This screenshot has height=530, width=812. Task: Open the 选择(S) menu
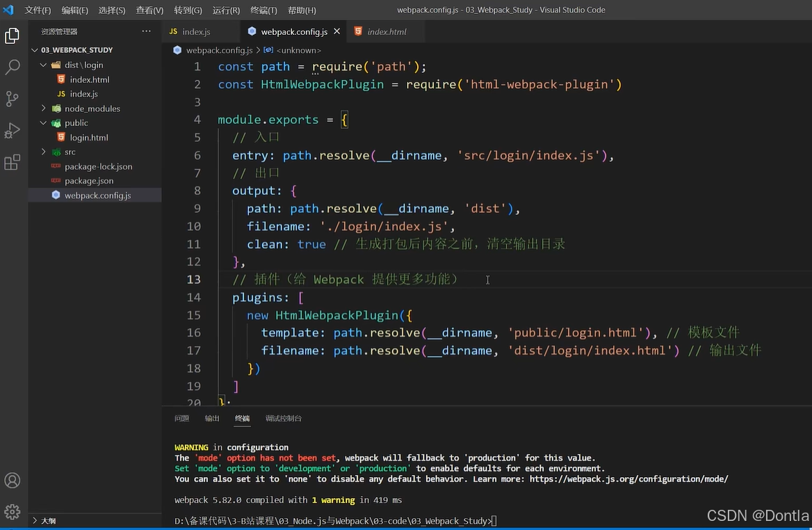coord(112,10)
